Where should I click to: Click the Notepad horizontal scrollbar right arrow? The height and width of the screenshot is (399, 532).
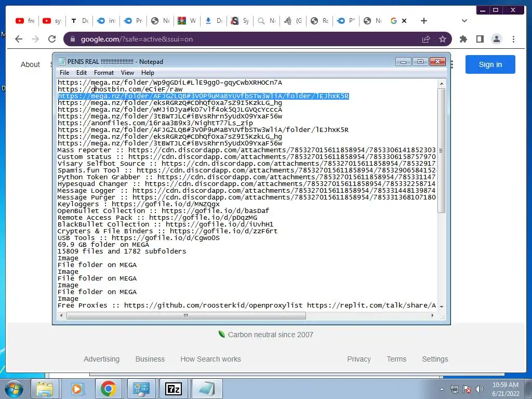pyautogui.click(x=432, y=315)
